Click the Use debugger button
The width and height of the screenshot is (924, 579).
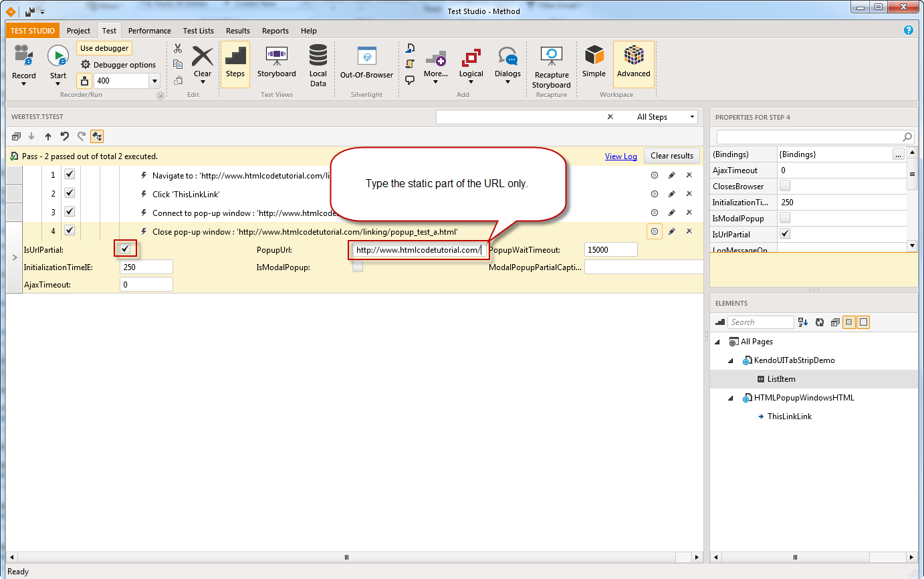pyautogui.click(x=104, y=48)
